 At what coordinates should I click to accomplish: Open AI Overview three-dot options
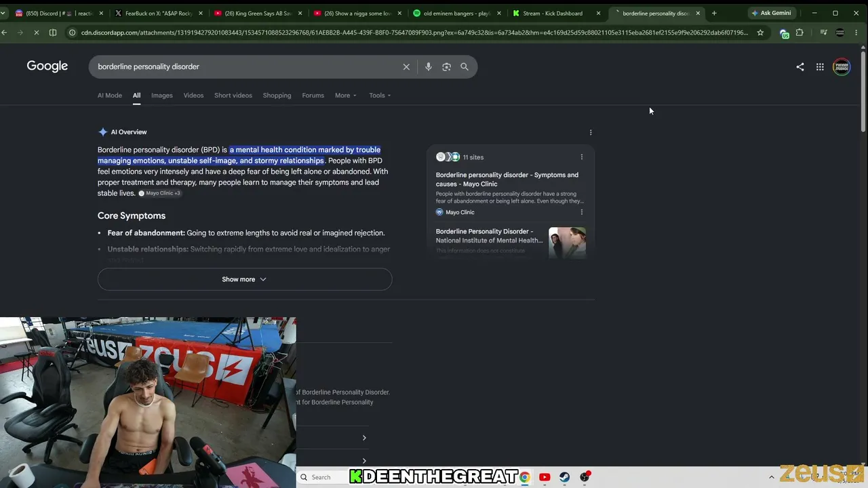591,132
